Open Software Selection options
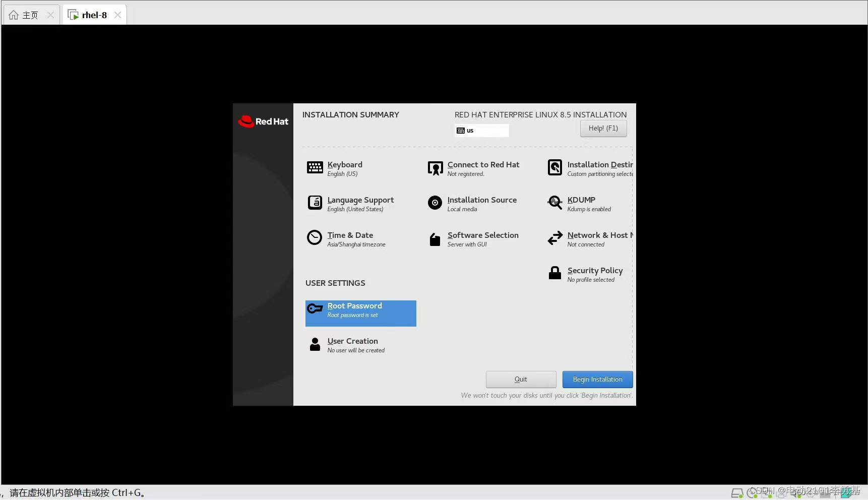 [483, 235]
